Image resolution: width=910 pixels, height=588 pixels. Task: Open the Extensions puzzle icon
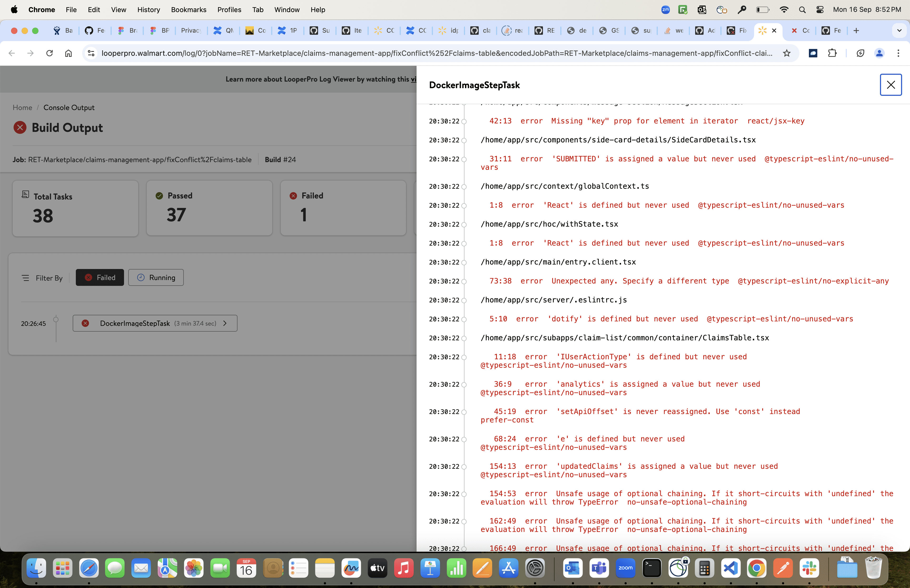pos(832,53)
